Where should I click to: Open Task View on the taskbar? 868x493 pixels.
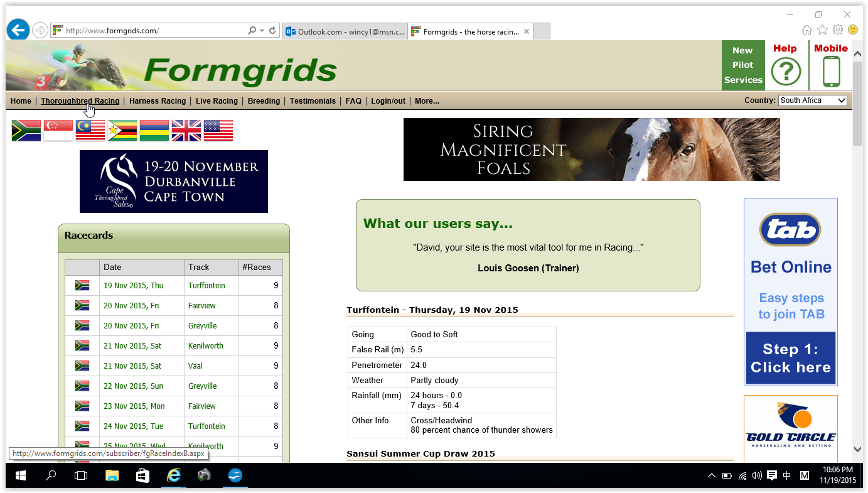coord(81,475)
